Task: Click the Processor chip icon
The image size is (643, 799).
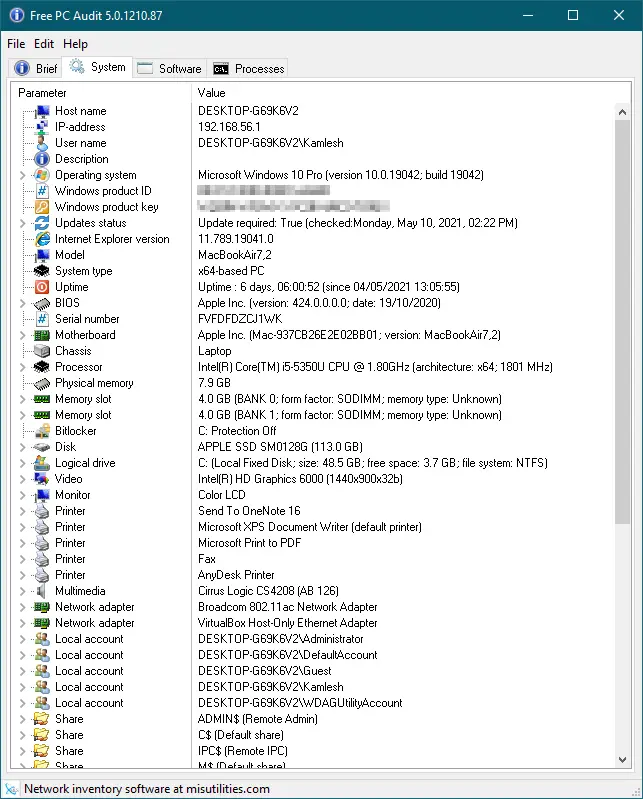Action: point(42,367)
